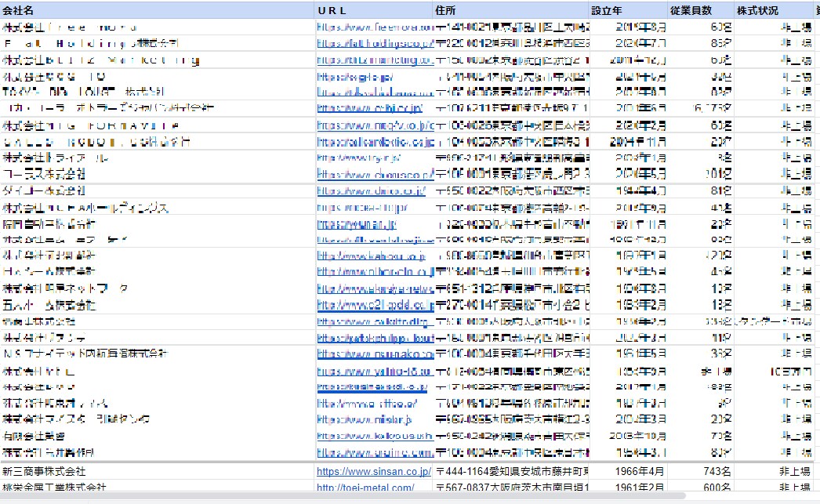Open the https://www.sinsan.co.jp/ link
The image size is (820, 504).
(x=374, y=472)
